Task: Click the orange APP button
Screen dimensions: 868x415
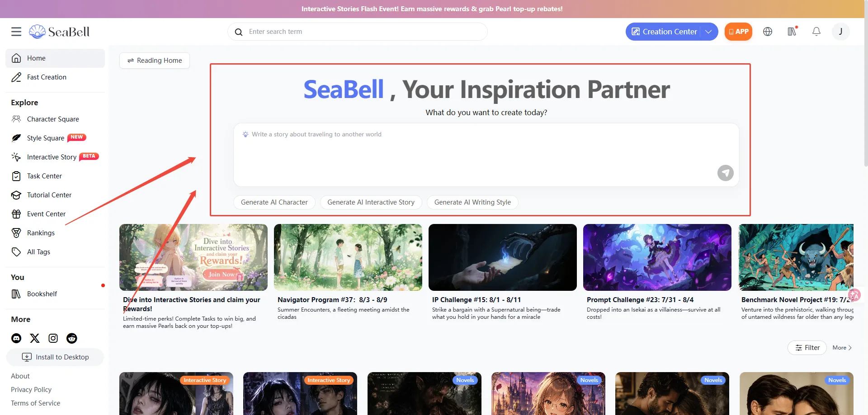Action: (738, 32)
